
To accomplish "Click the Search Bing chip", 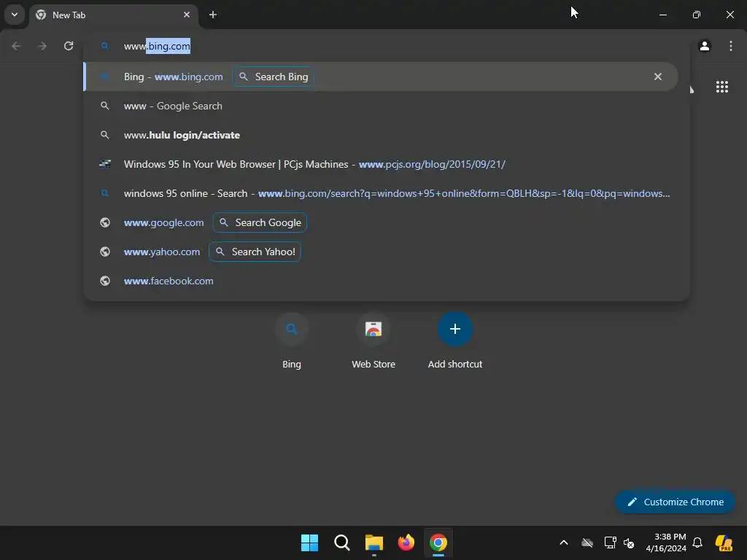I will tap(274, 77).
